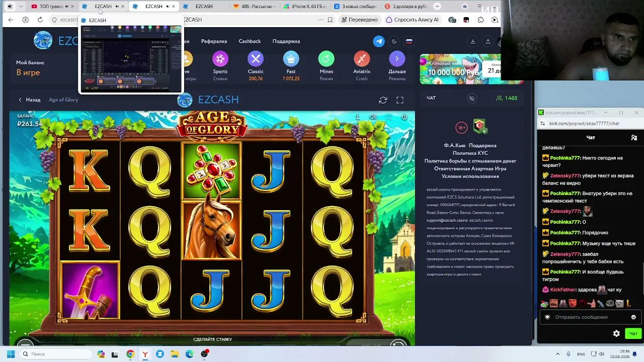
Task: Open the Поддержка menu item
Action: pos(286,41)
